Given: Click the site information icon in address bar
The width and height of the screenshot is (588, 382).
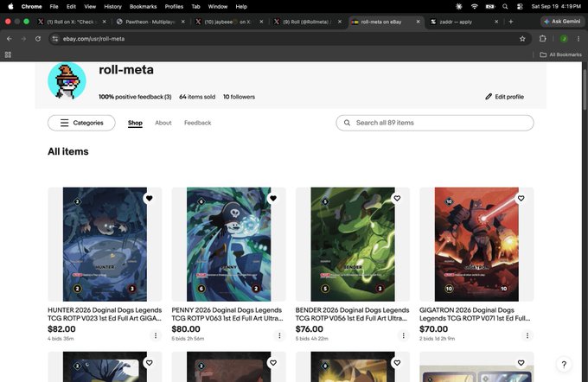Looking at the screenshot, I should point(55,39).
